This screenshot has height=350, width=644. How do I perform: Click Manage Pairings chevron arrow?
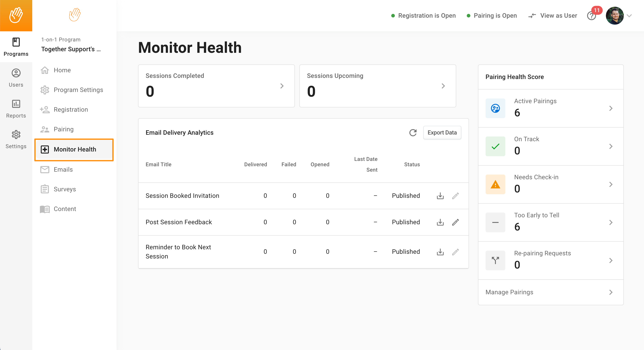610,292
